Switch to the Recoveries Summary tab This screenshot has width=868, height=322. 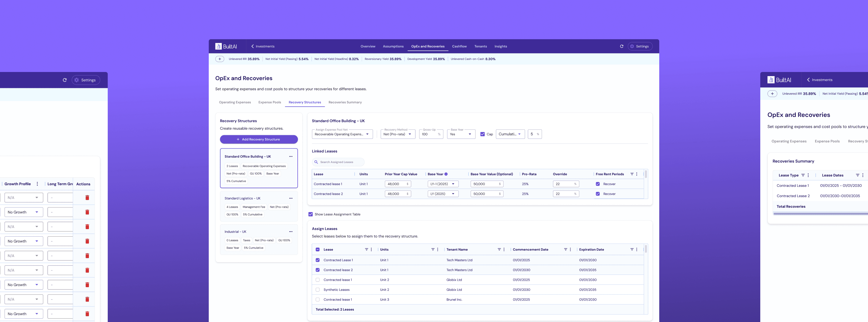(345, 102)
